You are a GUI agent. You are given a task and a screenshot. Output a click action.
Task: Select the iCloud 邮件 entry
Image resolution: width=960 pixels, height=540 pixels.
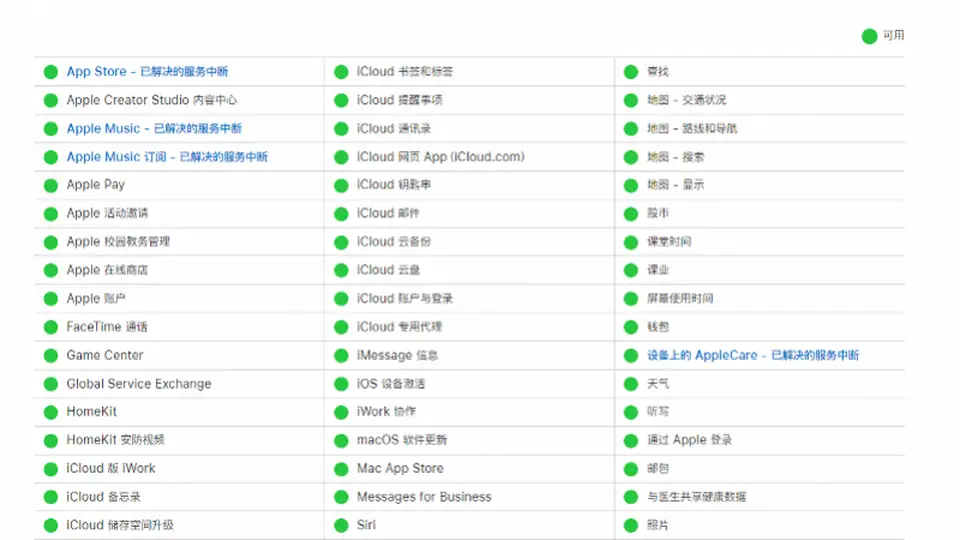(388, 213)
